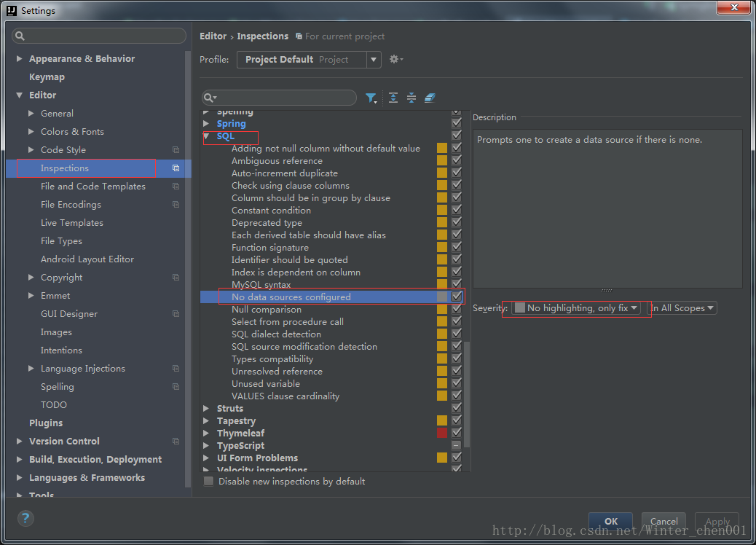
Task: Click project icon beside File Encodings
Action: pos(176,205)
